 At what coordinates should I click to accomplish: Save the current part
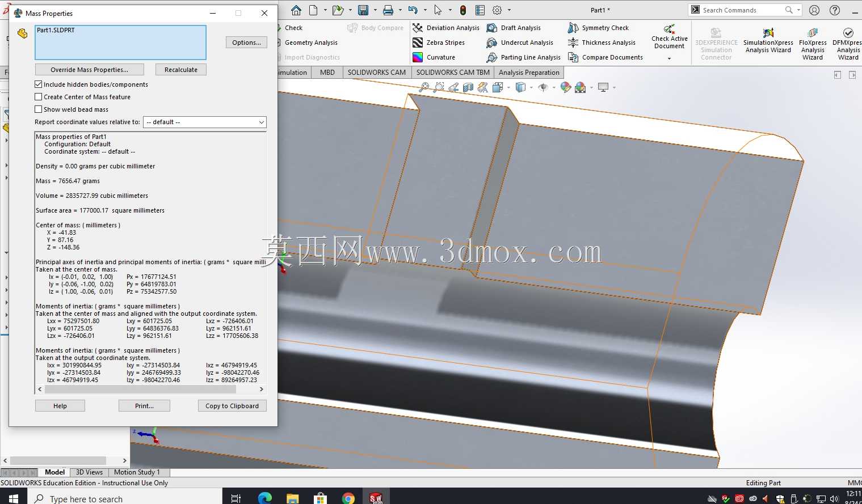(363, 10)
